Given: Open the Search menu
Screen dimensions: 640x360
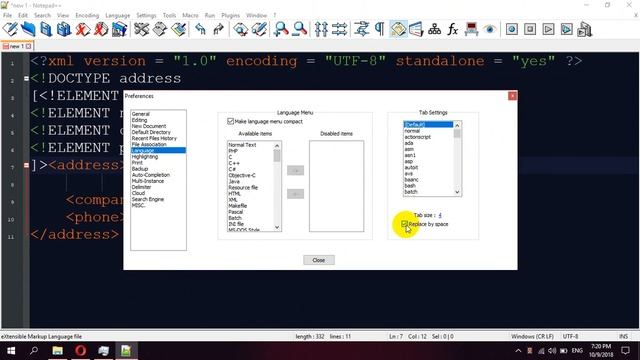Looking at the screenshot, I should [42, 15].
